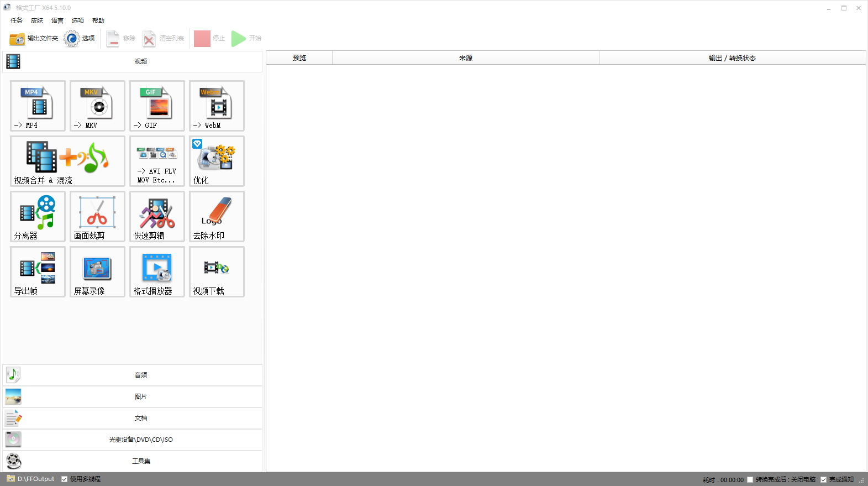The width and height of the screenshot is (868, 486).
Task: Open 视频合并 & 混流 video joiner
Action: tap(67, 161)
